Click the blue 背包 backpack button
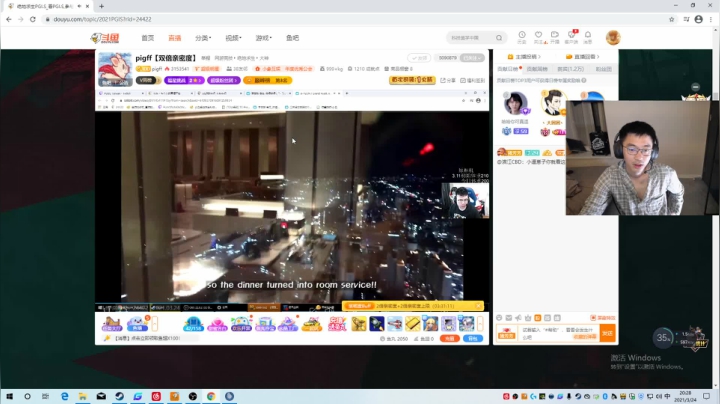Screen dimensions: 720x404 click(472, 338)
